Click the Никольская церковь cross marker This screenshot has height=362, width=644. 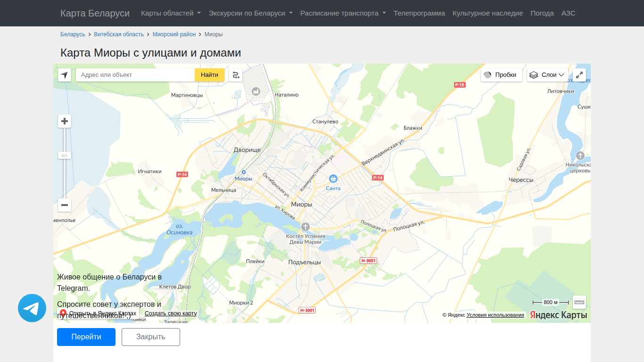click(580, 155)
